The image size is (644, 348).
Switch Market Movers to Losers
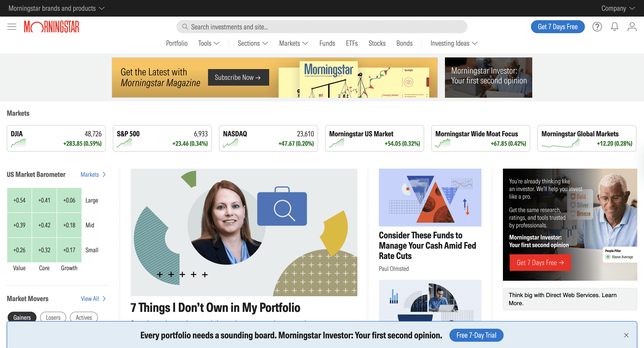pos(53,317)
